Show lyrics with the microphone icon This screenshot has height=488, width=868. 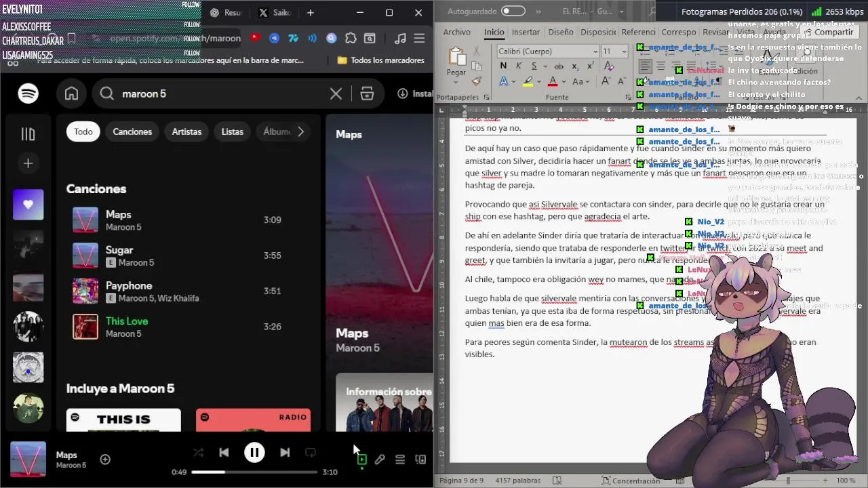click(x=380, y=460)
